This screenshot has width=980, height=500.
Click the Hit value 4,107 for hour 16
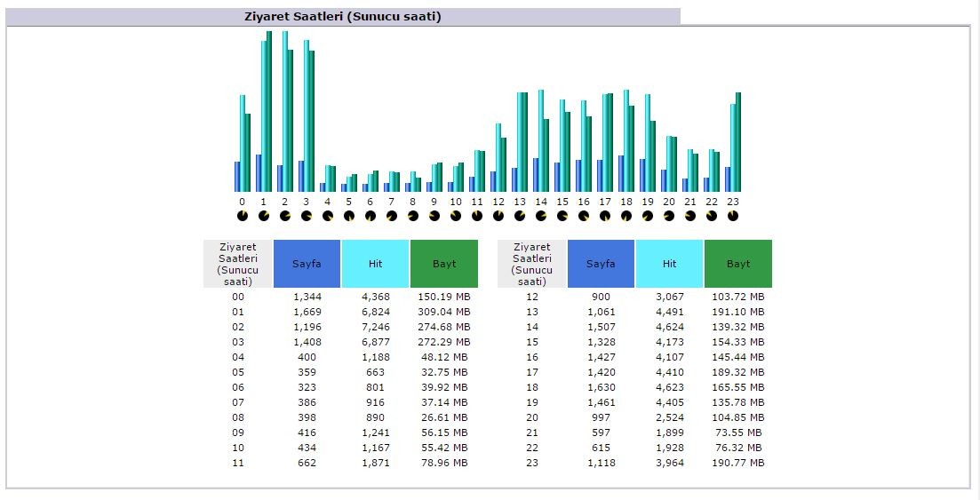click(x=670, y=358)
